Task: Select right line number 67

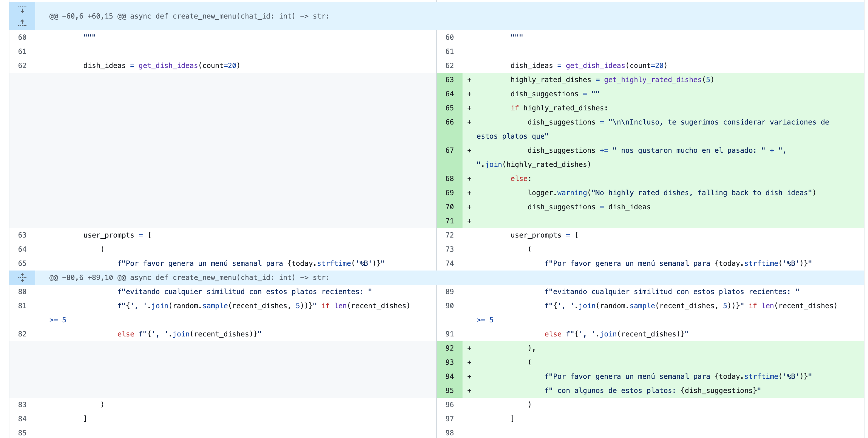Action: [x=450, y=150]
